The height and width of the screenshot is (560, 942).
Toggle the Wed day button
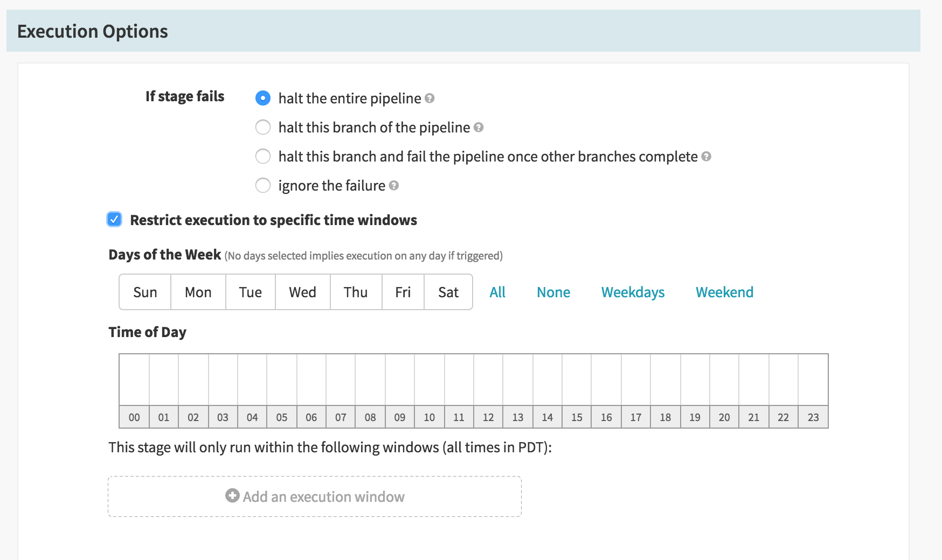coord(302,292)
